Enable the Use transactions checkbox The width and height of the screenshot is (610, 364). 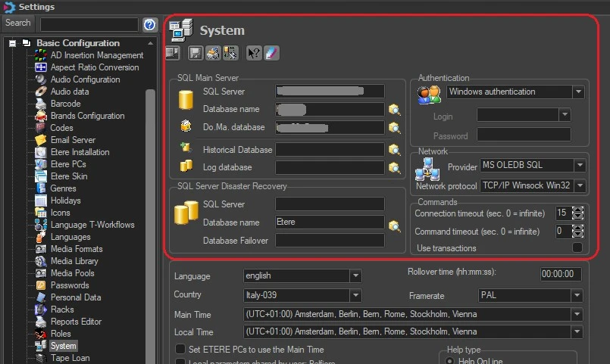click(577, 248)
